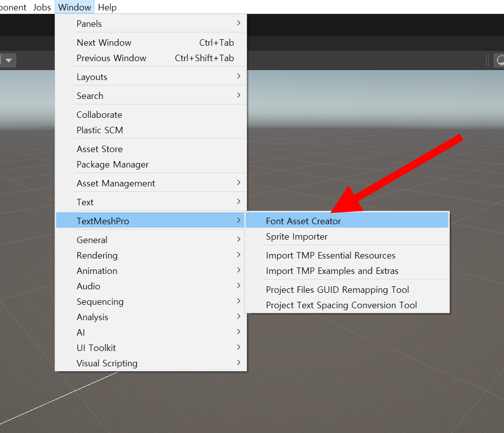Open Project Text Spacing Conversion Tool
This screenshot has width=504, height=433.
tap(347, 305)
